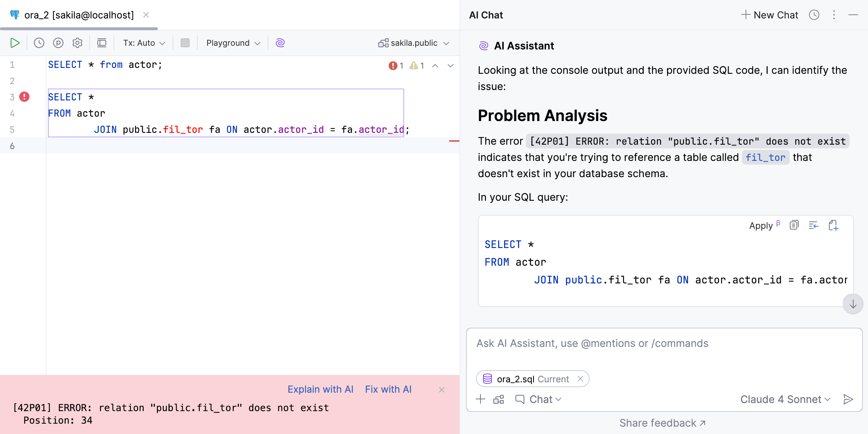Apply the AI-suggested SQL fix
The image size is (868, 434).
pos(761,225)
